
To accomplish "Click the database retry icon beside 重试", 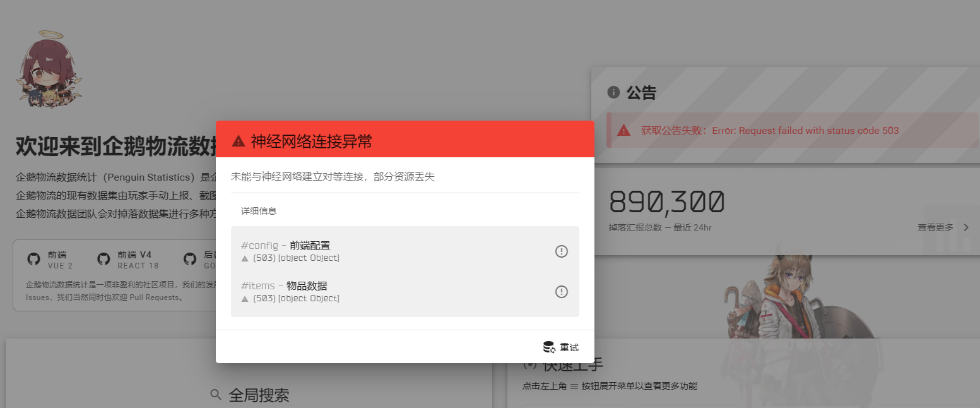I will coord(548,346).
